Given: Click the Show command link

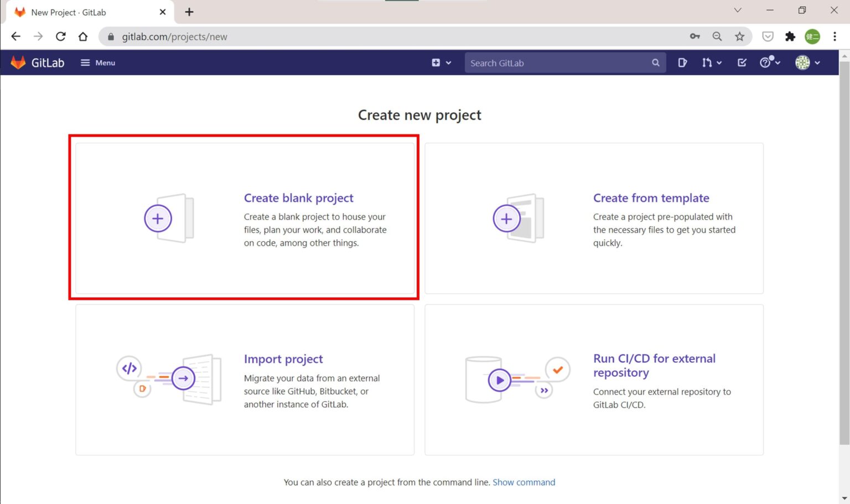Looking at the screenshot, I should coord(524,482).
